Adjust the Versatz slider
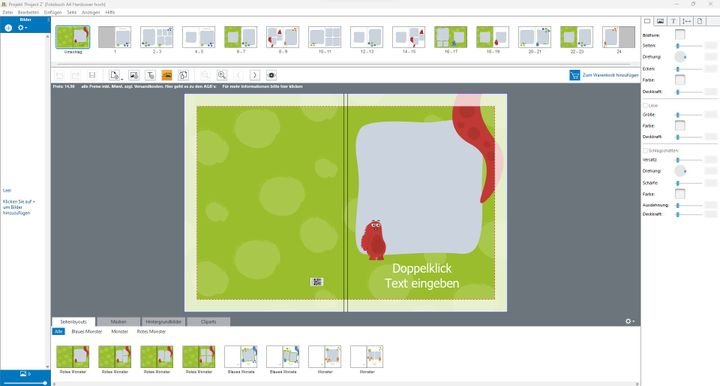The image size is (720, 386). (x=689, y=160)
